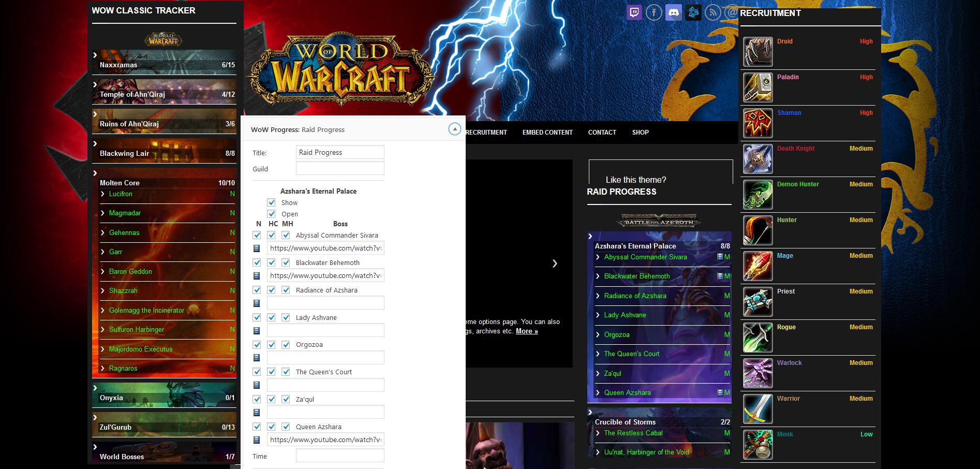Screen dimensions: 980x469
Task: Open the Ragnaros boss link
Action: tap(123, 369)
